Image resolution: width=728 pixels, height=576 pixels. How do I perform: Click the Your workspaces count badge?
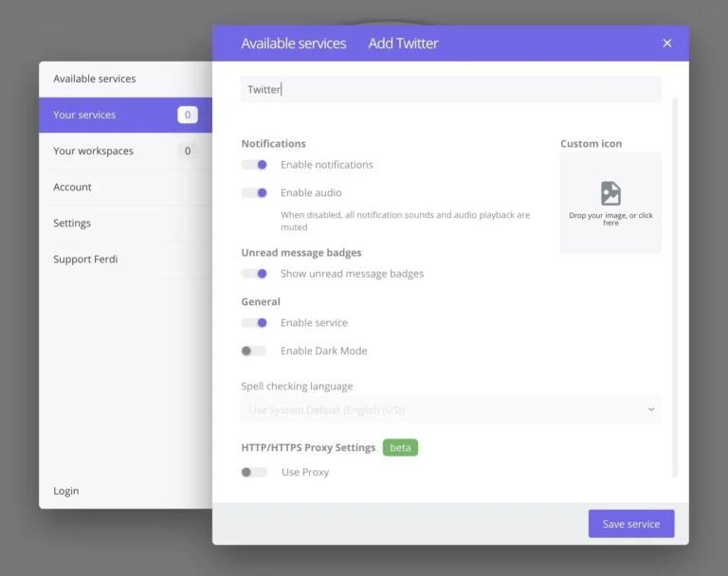[188, 152]
